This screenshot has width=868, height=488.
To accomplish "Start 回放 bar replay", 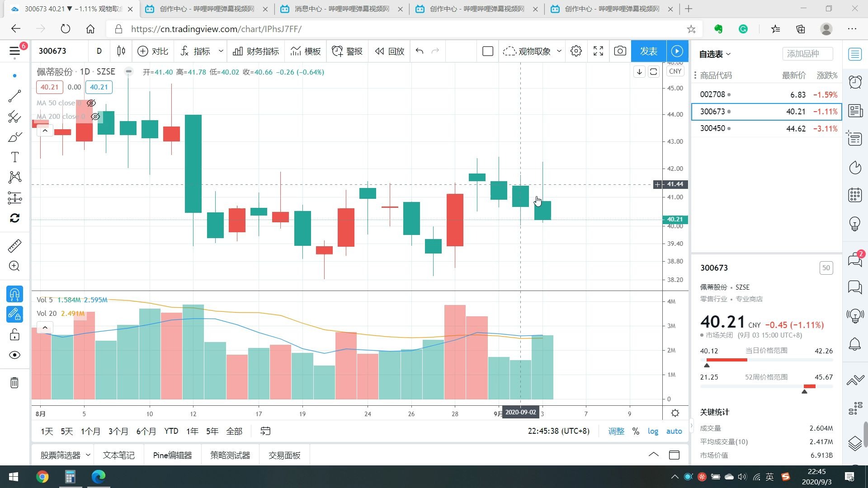I will (x=390, y=51).
